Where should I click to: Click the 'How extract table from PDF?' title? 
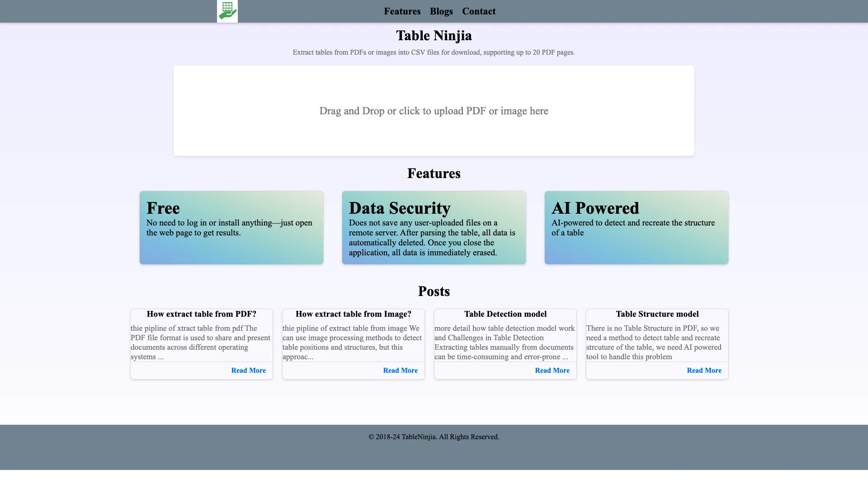202,314
